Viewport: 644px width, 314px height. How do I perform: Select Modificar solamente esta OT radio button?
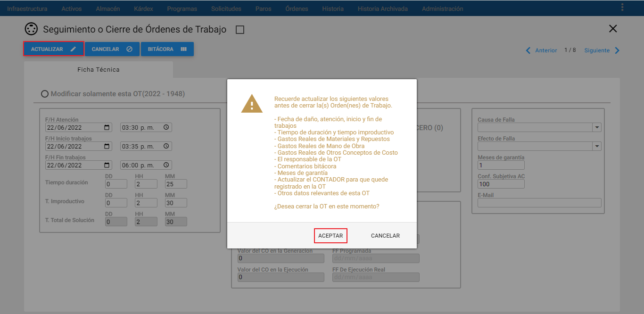45,94
